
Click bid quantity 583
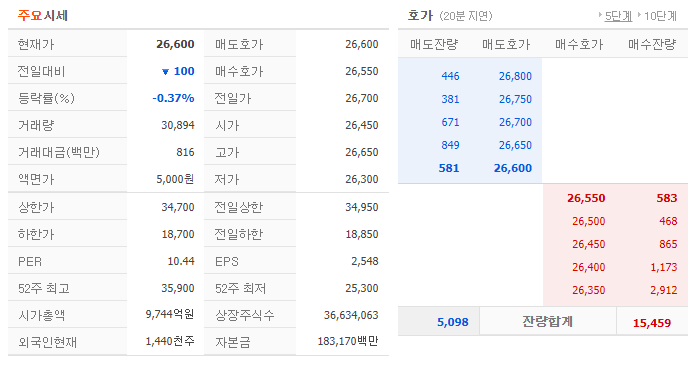click(x=667, y=198)
